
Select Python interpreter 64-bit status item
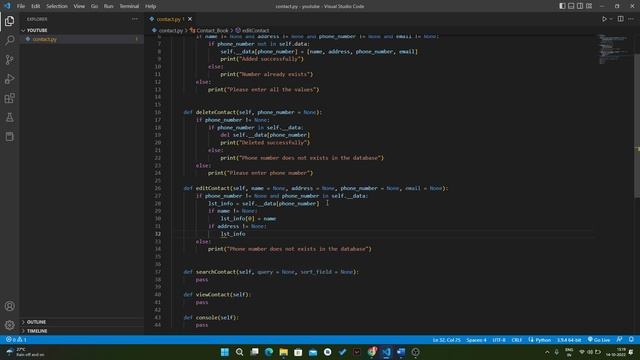click(x=569, y=340)
